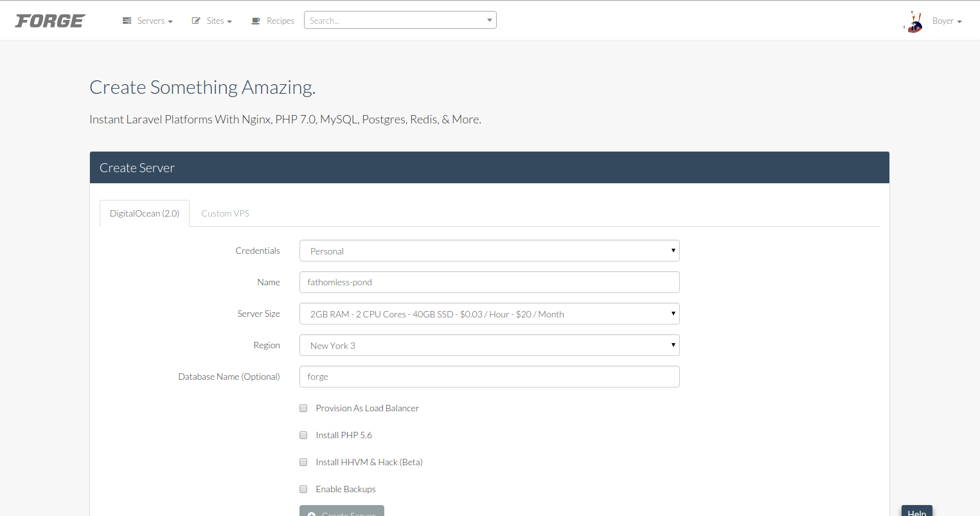The image size is (980, 516).
Task: Click the Database Name (Optional) label
Action: click(x=229, y=377)
